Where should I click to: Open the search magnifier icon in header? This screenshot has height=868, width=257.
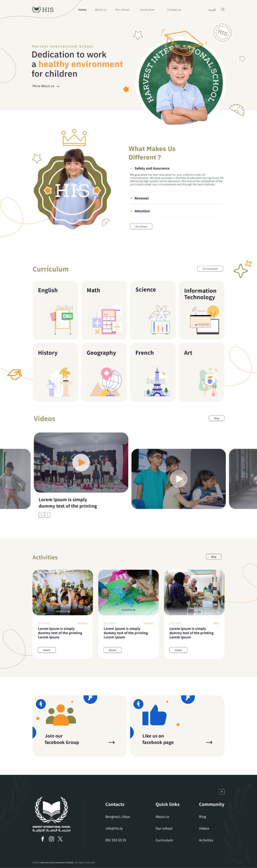click(223, 9)
